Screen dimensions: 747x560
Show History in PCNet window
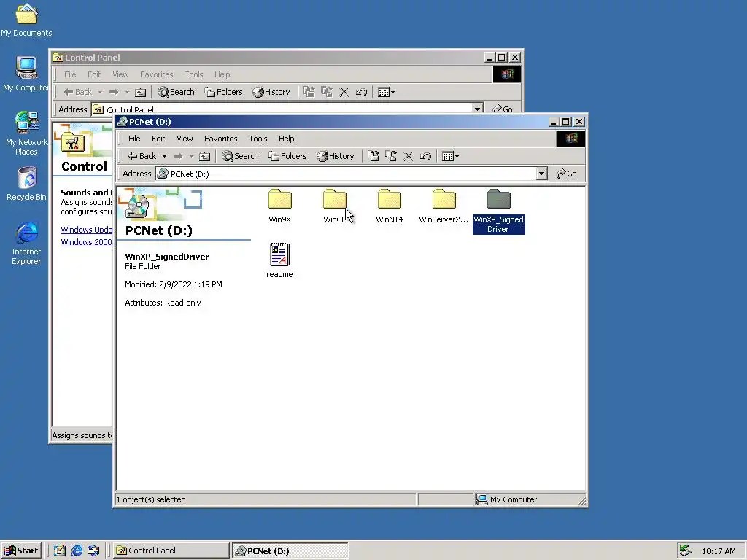click(336, 156)
